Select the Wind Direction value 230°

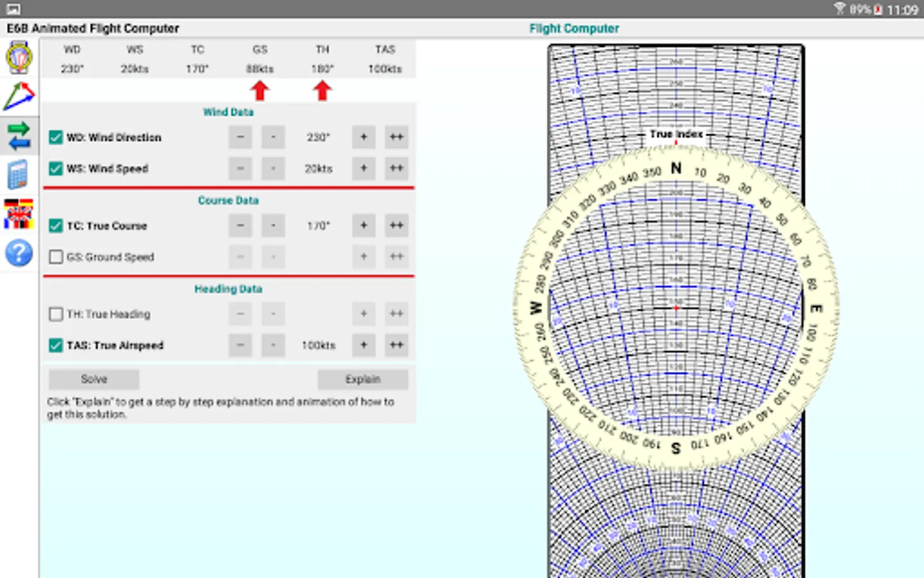pos(318,137)
